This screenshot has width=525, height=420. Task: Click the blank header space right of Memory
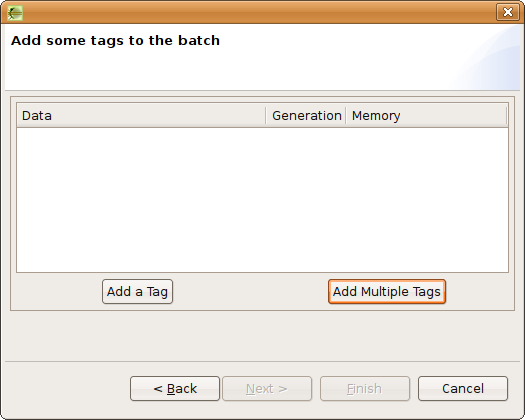point(453,116)
